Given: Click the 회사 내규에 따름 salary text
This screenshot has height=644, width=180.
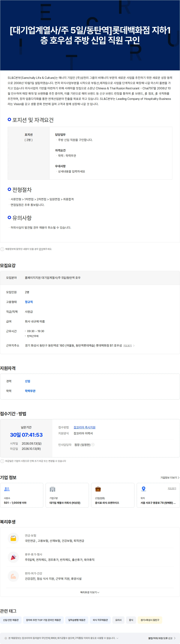Looking at the screenshot, I should (x=35, y=321).
